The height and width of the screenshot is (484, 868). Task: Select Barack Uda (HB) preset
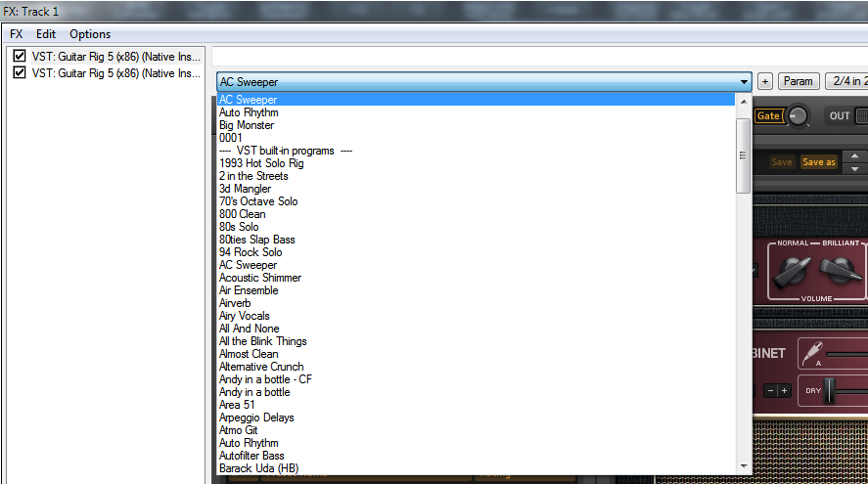476,468
